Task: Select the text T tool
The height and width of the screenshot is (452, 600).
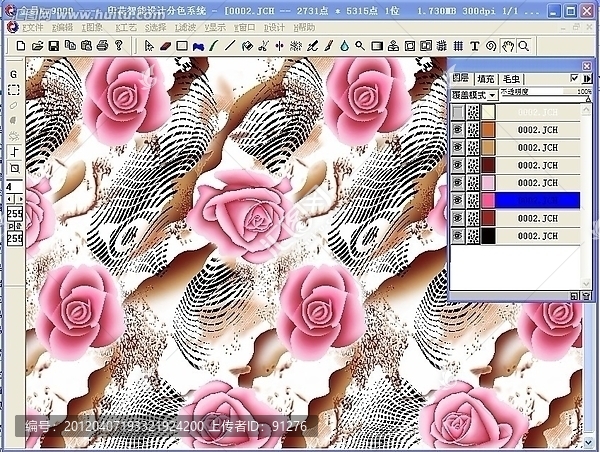Action: (474, 46)
